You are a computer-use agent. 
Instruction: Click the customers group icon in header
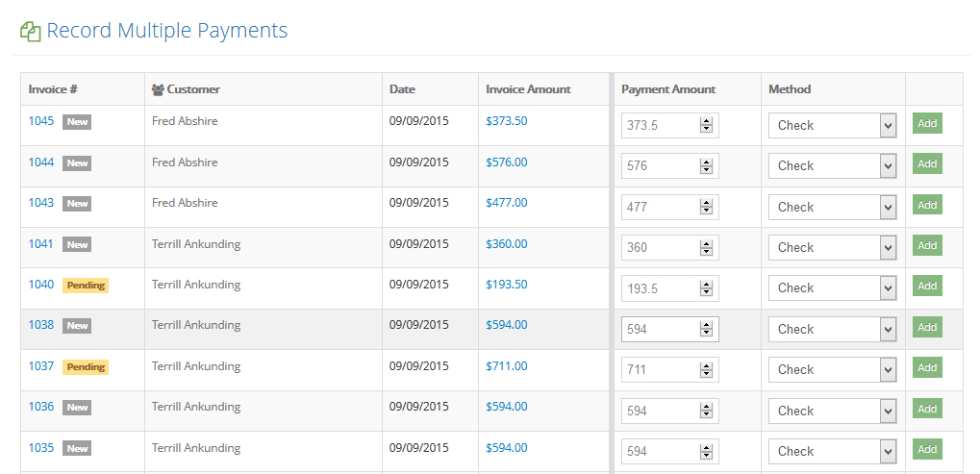[158, 90]
